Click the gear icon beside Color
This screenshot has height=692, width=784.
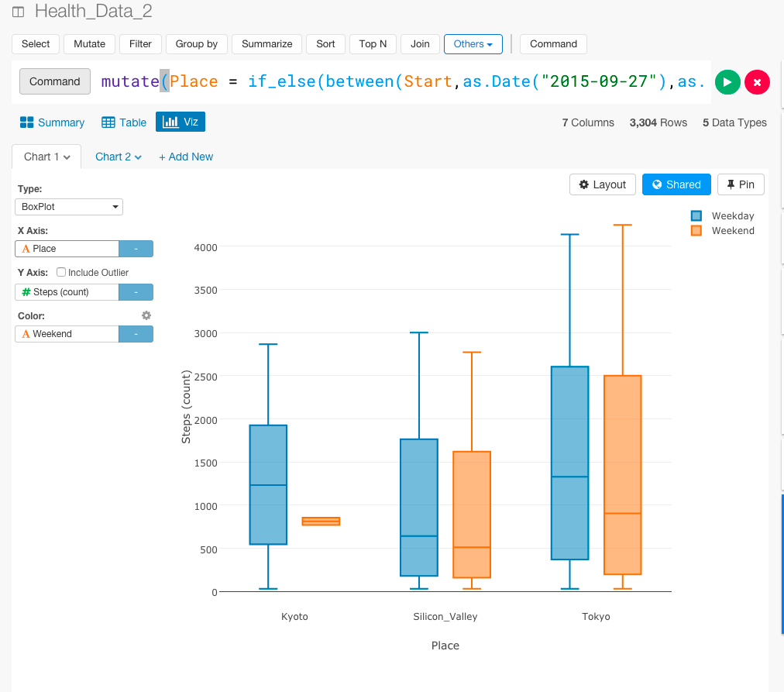tap(146, 315)
